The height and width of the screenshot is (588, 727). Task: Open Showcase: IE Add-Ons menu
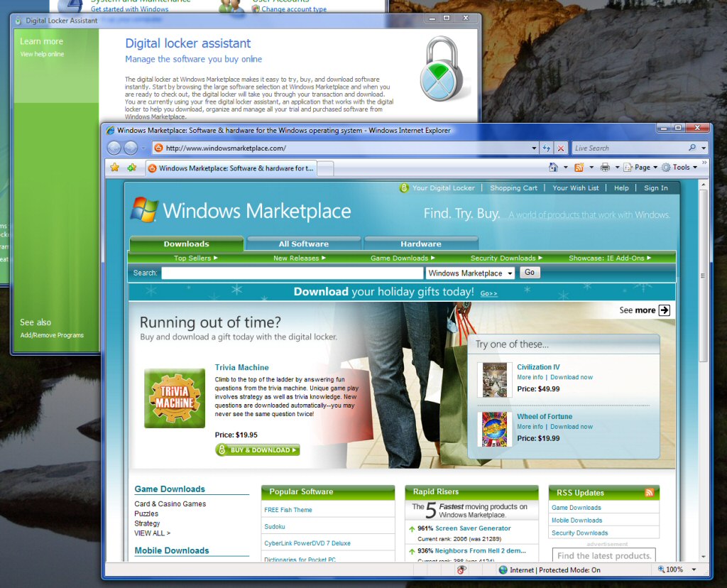pyautogui.click(x=610, y=258)
